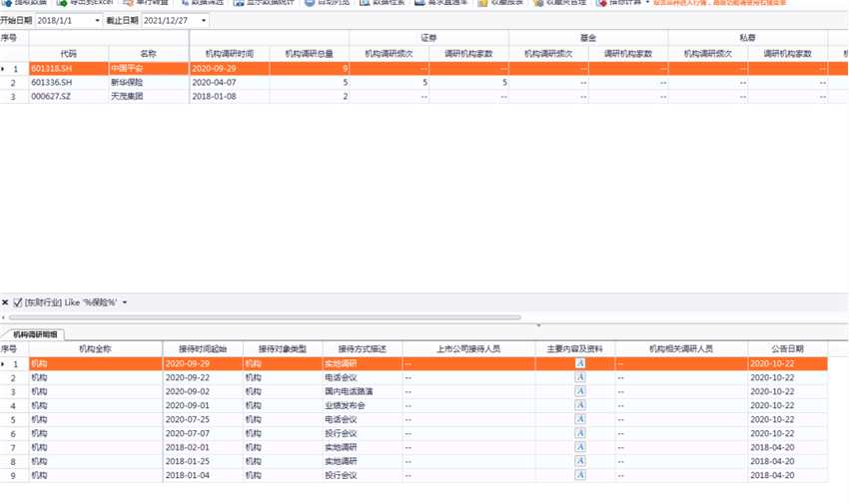Remove the filter with the X icon

pyautogui.click(x=5, y=302)
